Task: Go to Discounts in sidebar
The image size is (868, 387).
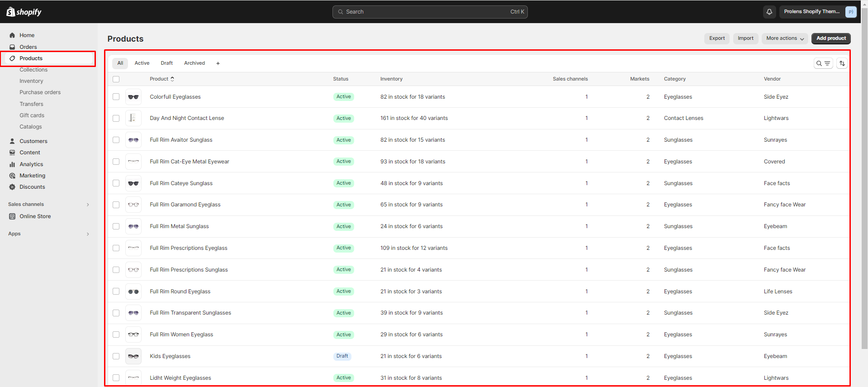Action: click(32, 187)
